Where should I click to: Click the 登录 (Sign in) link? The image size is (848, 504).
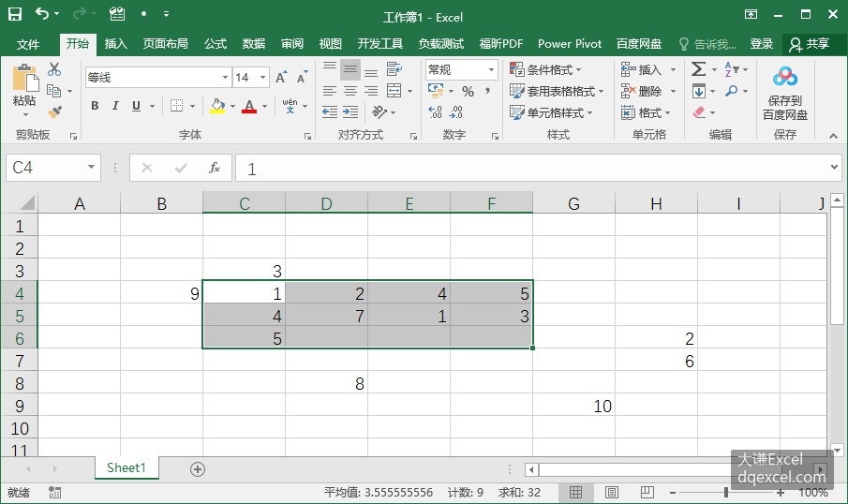click(762, 44)
